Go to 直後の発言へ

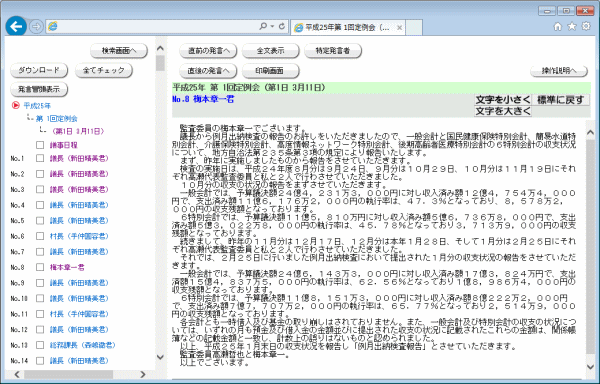click(208, 71)
